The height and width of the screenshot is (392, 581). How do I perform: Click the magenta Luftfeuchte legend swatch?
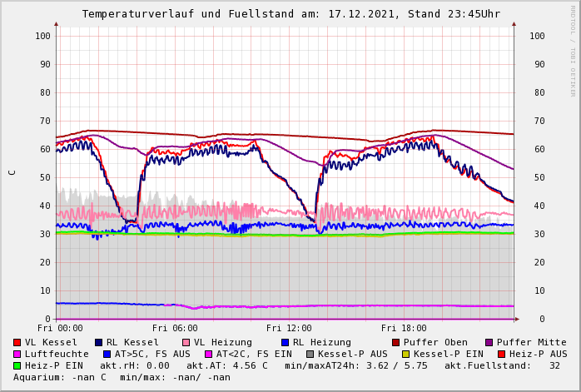coord(17,354)
